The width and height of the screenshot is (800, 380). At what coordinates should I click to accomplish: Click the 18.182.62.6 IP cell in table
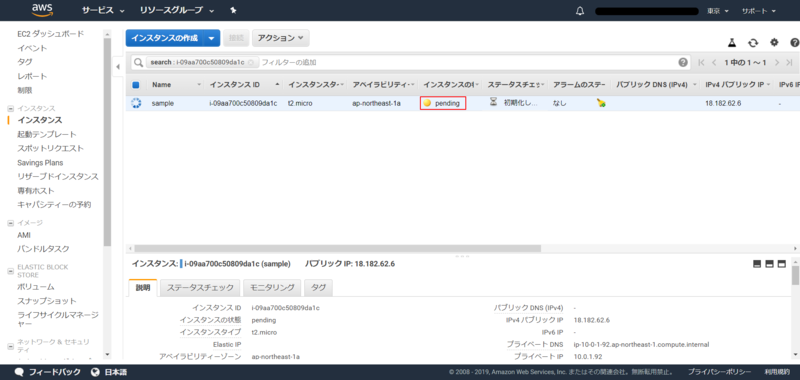coord(723,103)
